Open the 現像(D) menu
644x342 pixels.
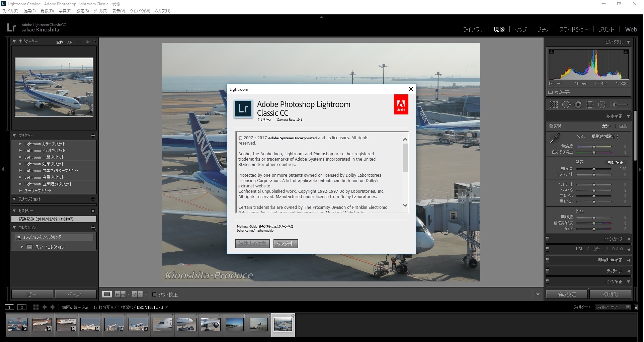click(x=47, y=11)
